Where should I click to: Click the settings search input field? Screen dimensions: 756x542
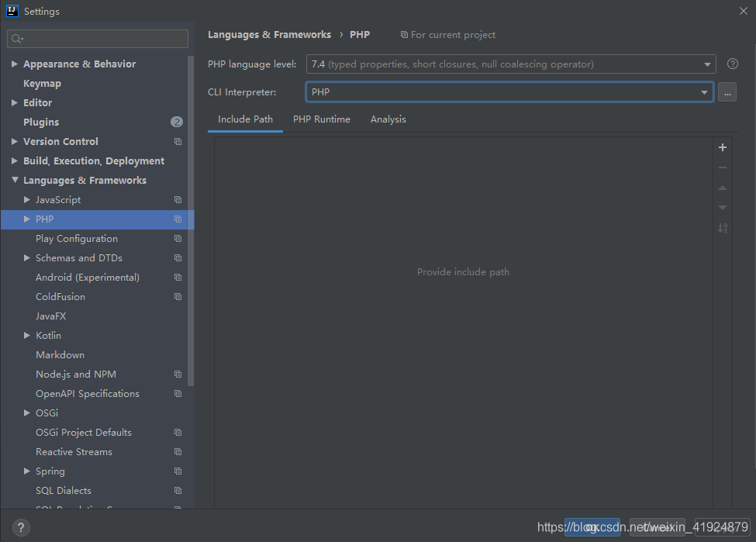click(x=98, y=39)
